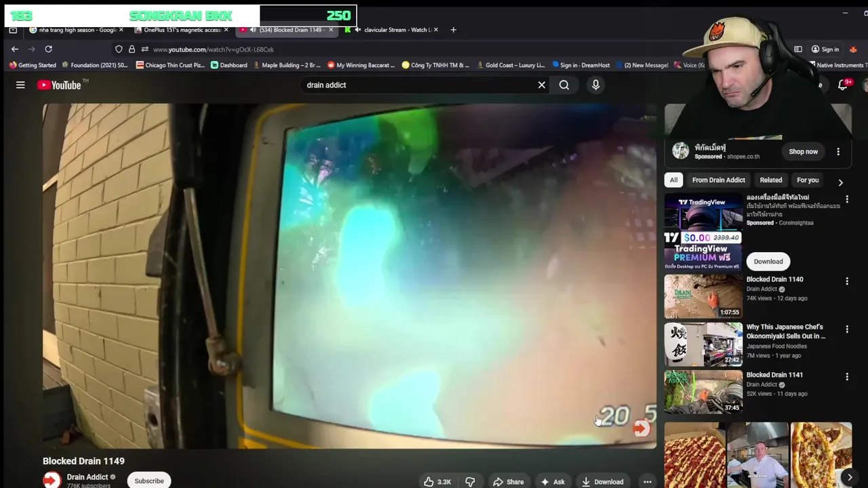
Task: Open options menu for Blocked Drain 1140
Action: [x=847, y=281]
